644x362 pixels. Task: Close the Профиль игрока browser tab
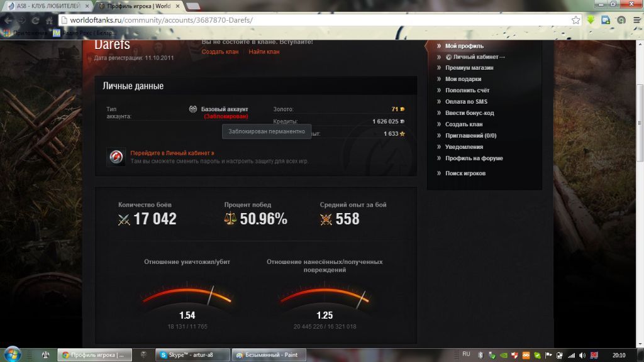177,6
